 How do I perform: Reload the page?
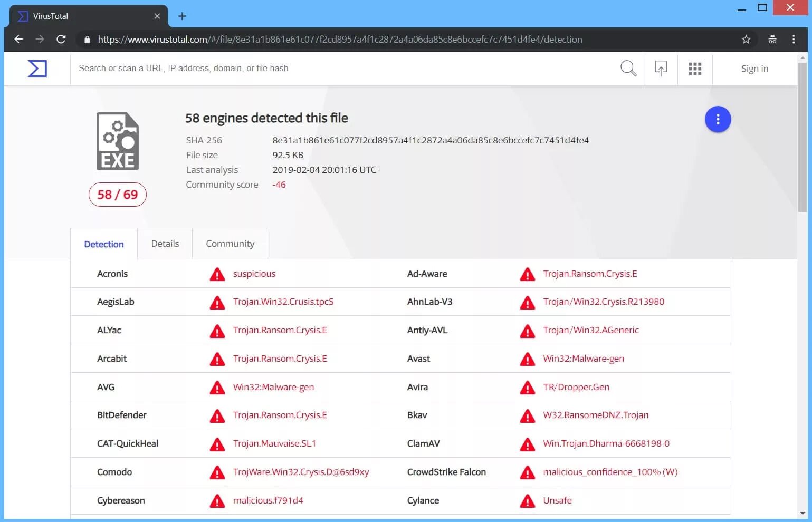[61, 39]
